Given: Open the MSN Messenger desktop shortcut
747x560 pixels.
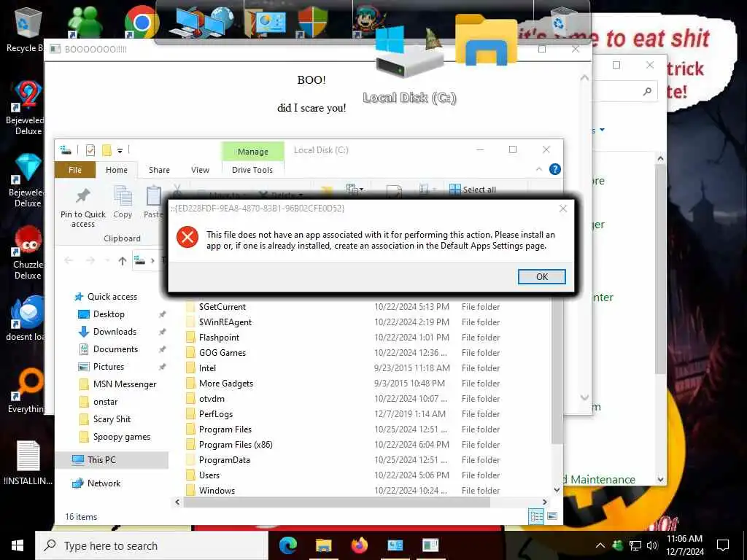Looking at the screenshot, I should tap(86, 21).
